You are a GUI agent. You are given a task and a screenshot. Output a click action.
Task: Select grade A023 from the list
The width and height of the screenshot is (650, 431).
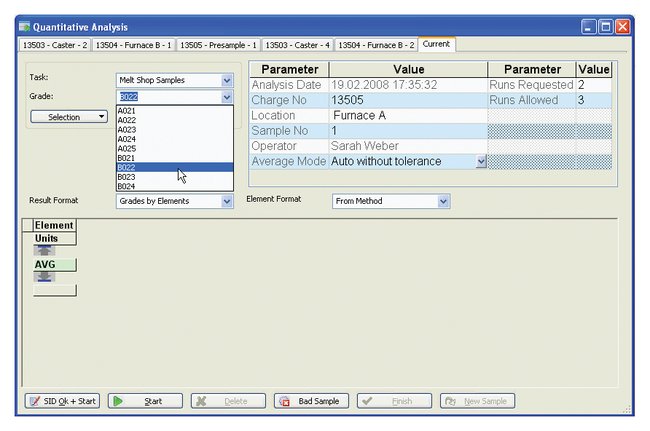(127, 129)
